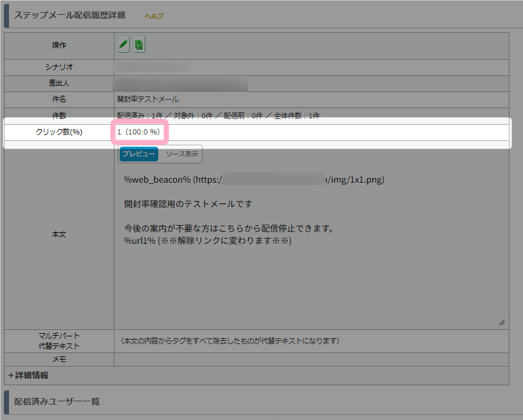523x420 pixels.
Task: Click the 開封率確認用のテストメールです body line
Action: [x=188, y=204]
